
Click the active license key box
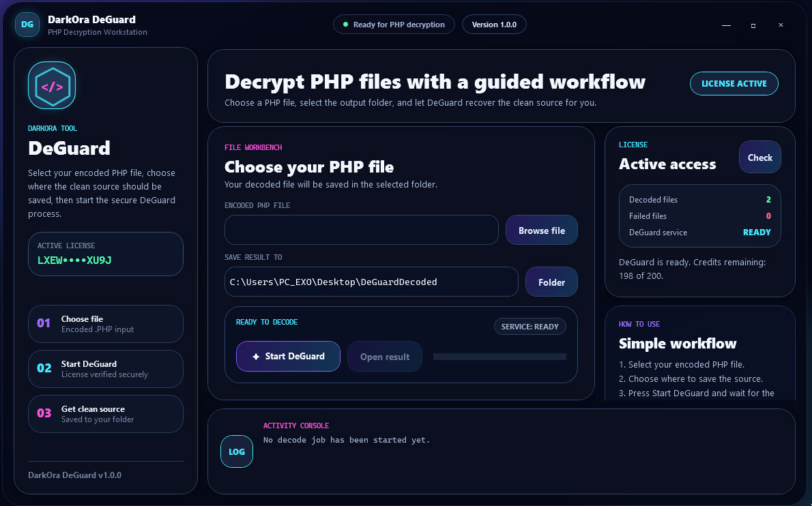(106, 254)
